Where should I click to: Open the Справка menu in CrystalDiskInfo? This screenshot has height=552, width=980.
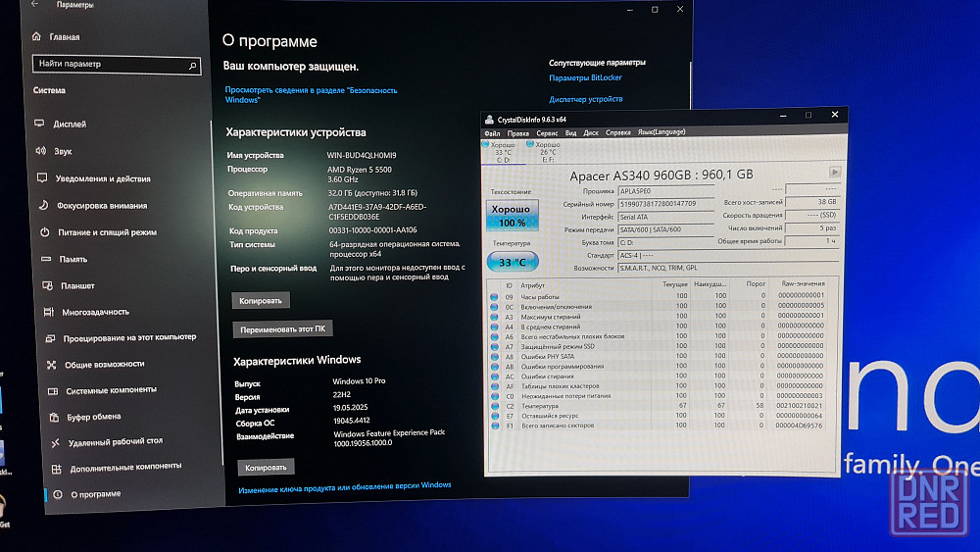click(x=618, y=132)
